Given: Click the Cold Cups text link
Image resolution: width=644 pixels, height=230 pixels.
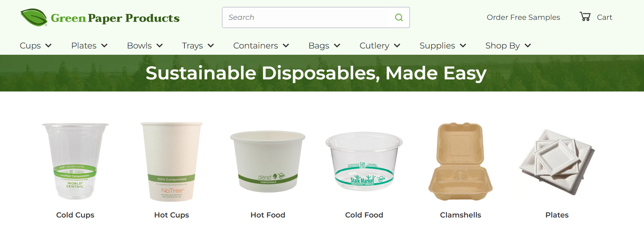Looking at the screenshot, I should click(x=75, y=215).
